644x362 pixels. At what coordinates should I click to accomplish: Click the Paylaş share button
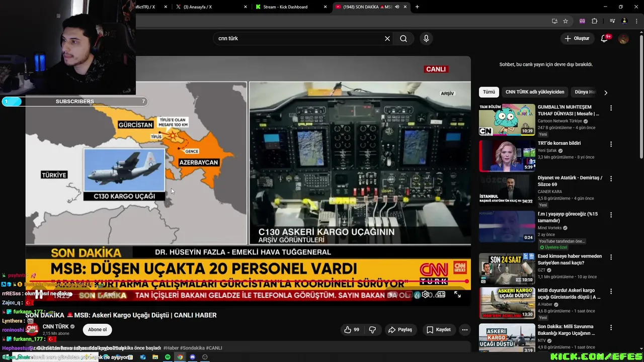pyautogui.click(x=400, y=330)
